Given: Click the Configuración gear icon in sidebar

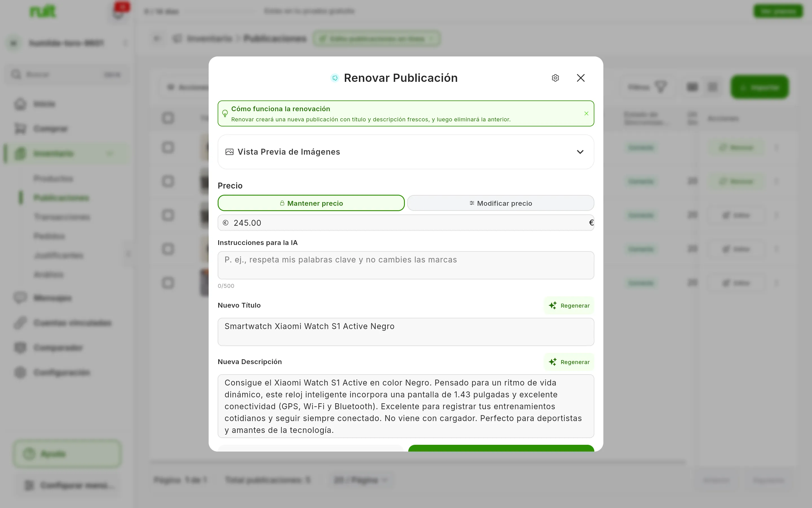Looking at the screenshot, I should (20, 372).
